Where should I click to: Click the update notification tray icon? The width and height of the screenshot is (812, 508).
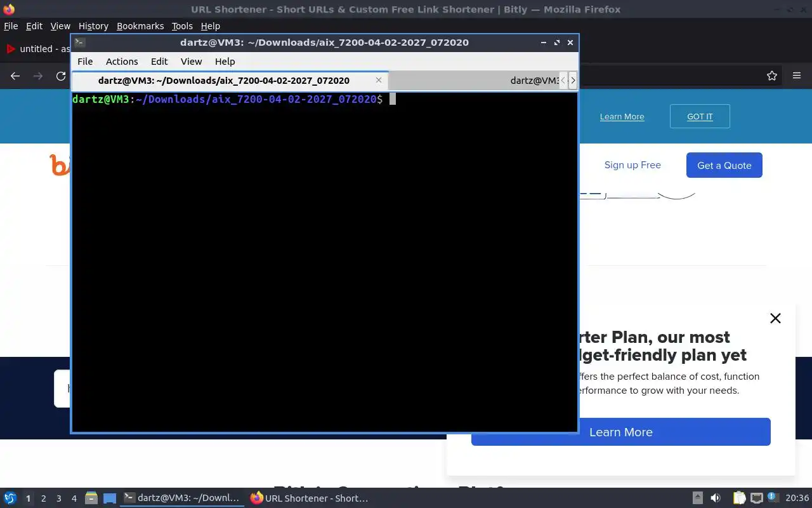coord(772,498)
